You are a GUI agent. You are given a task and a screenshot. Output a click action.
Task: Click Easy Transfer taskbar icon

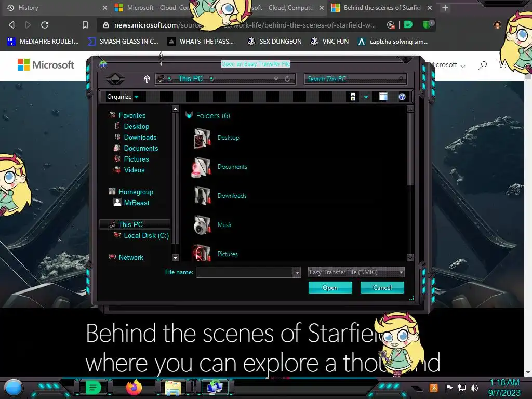click(215, 388)
